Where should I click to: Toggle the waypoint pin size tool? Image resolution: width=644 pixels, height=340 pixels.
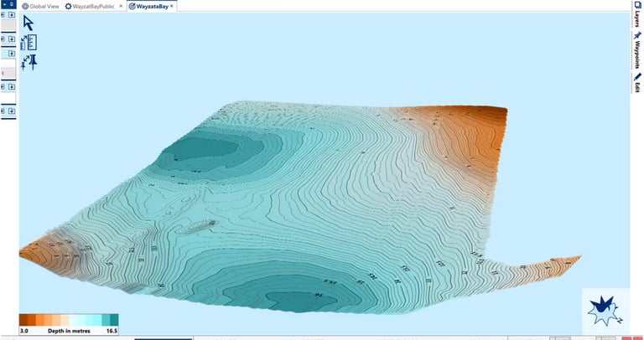coord(29,62)
